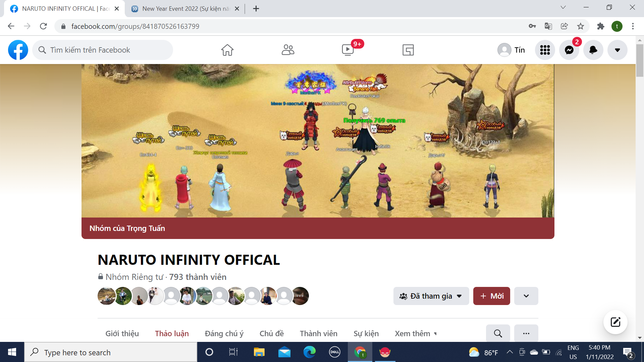Open the Dell app on the taskbar

point(335,352)
